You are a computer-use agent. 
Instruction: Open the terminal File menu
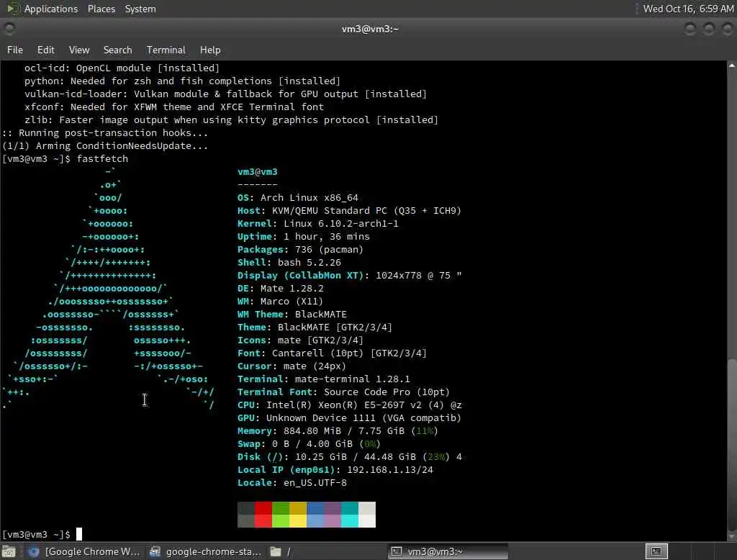coord(14,50)
